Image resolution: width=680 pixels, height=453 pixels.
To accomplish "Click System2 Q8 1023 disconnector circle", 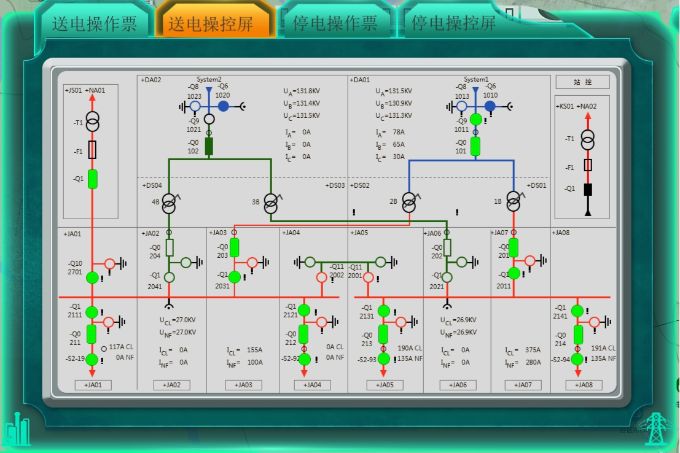I will click(197, 105).
